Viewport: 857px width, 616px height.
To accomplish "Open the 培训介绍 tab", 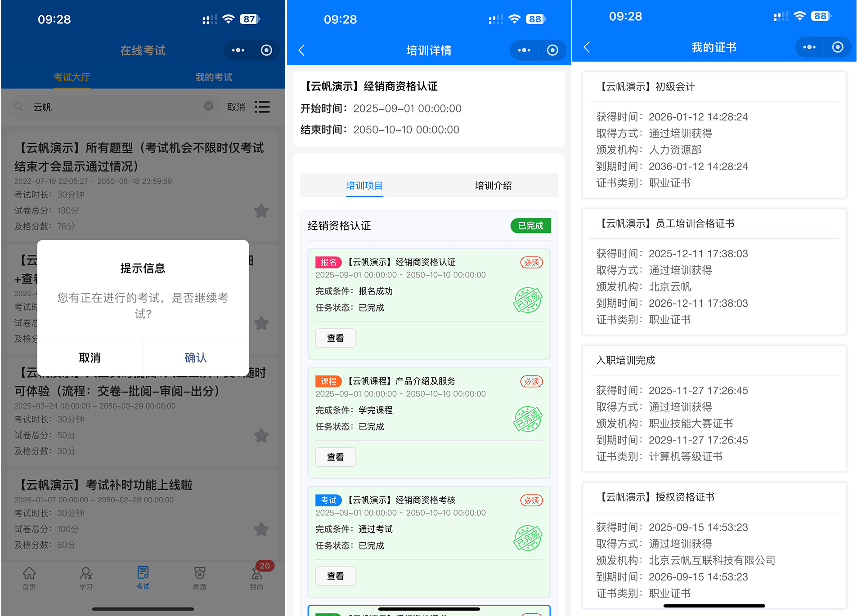I will point(493,185).
